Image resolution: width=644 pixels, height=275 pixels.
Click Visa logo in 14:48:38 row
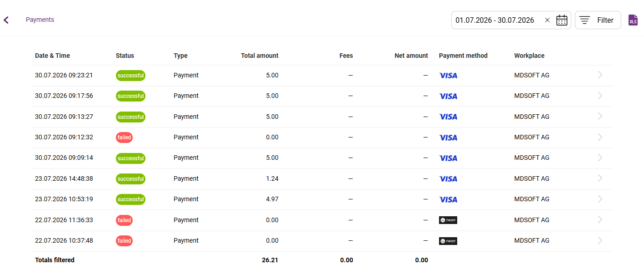point(448,179)
